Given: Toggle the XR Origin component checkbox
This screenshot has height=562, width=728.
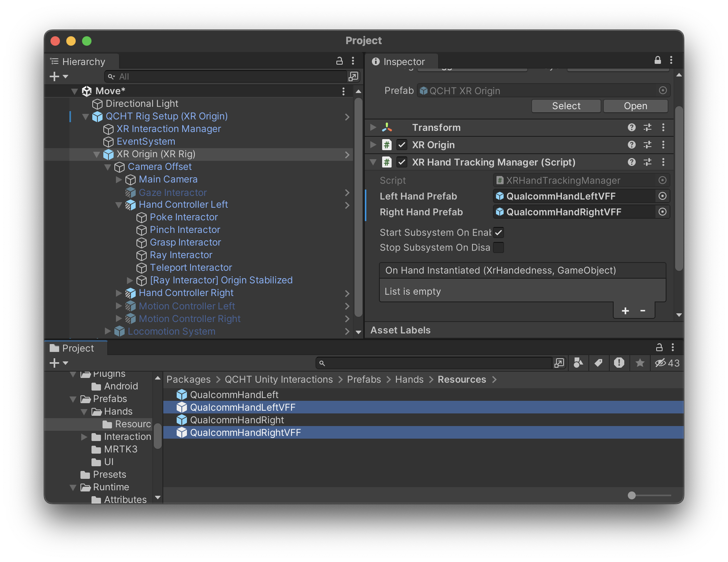Looking at the screenshot, I should pos(402,145).
